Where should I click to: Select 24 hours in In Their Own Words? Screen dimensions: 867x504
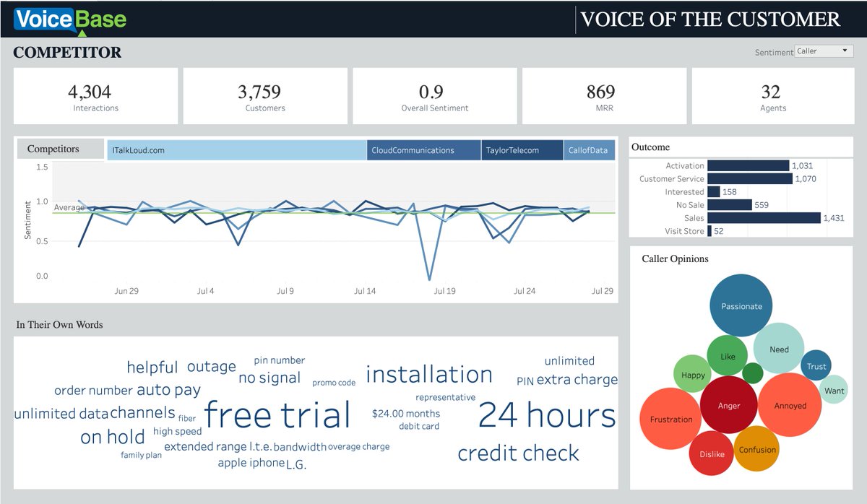click(546, 414)
